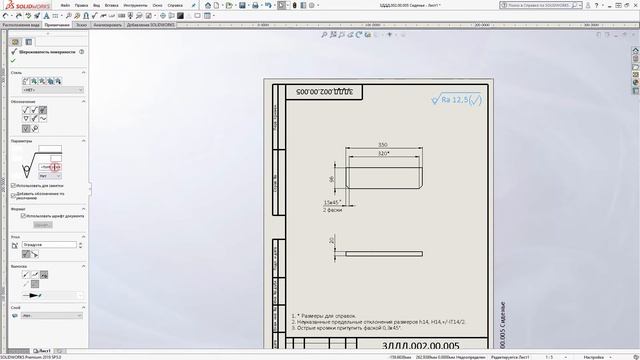
Task: Click zoom to fit in the view toolbar
Action: click(324, 35)
